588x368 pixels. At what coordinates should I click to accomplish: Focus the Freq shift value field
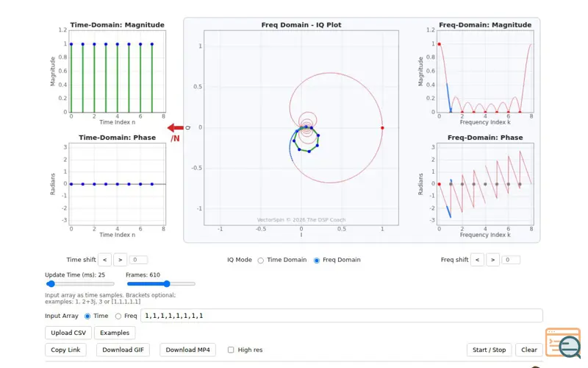point(511,260)
